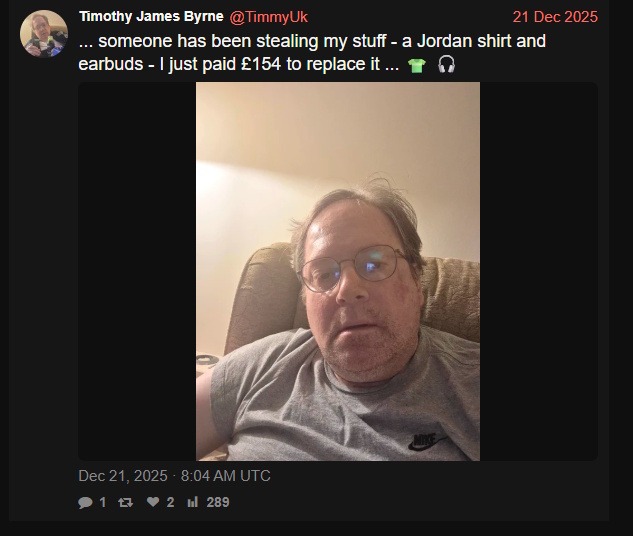Click the views bar chart icon
633x536 pixels.
(193, 502)
